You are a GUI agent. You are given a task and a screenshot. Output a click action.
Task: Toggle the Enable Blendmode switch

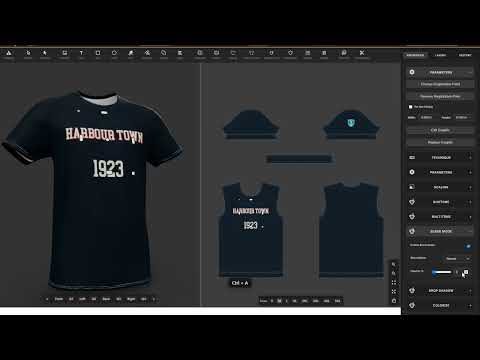click(468, 246)
